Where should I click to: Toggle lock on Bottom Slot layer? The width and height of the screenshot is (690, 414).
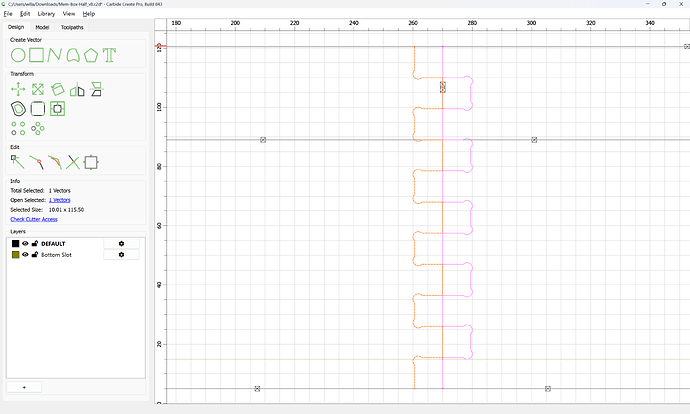[35, 255]
